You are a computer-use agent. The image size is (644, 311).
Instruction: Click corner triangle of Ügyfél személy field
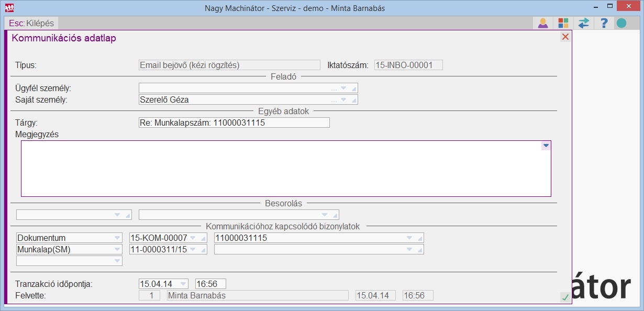[x=354, y=88]
